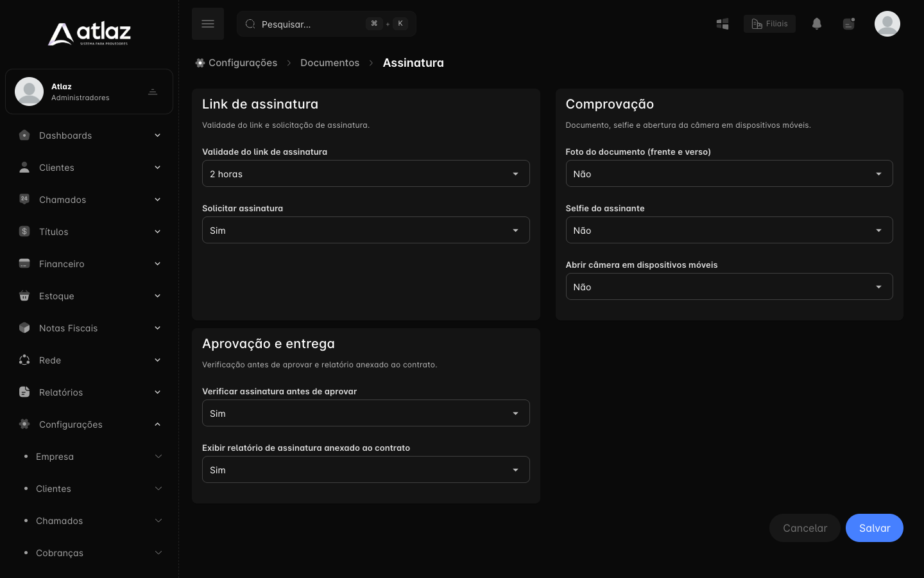Click the Link de assinatura heading

(260, 104)
